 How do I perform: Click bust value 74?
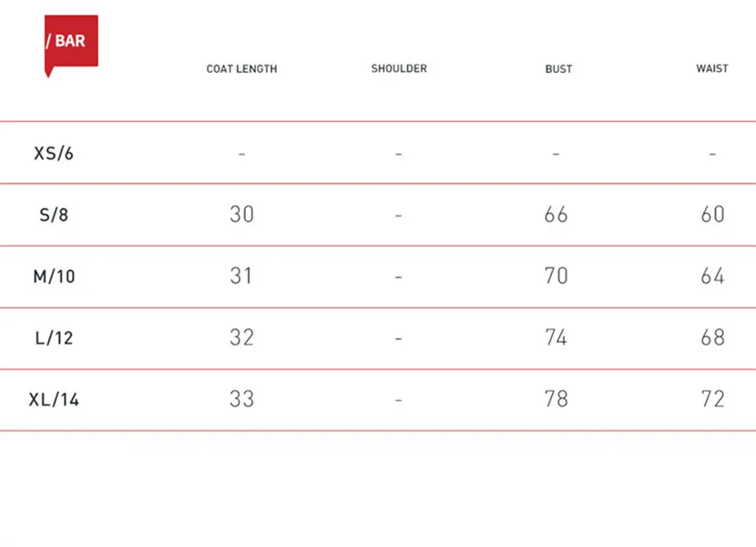point(556,337)
